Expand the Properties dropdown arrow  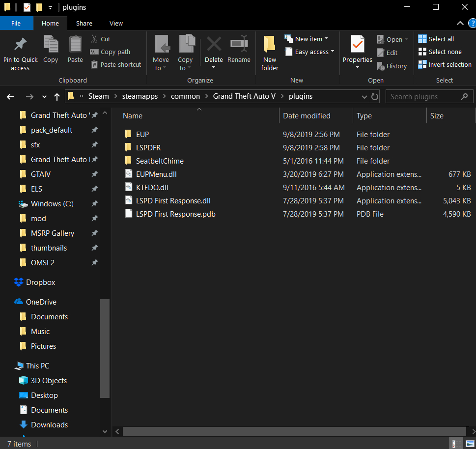pos(358,67)
